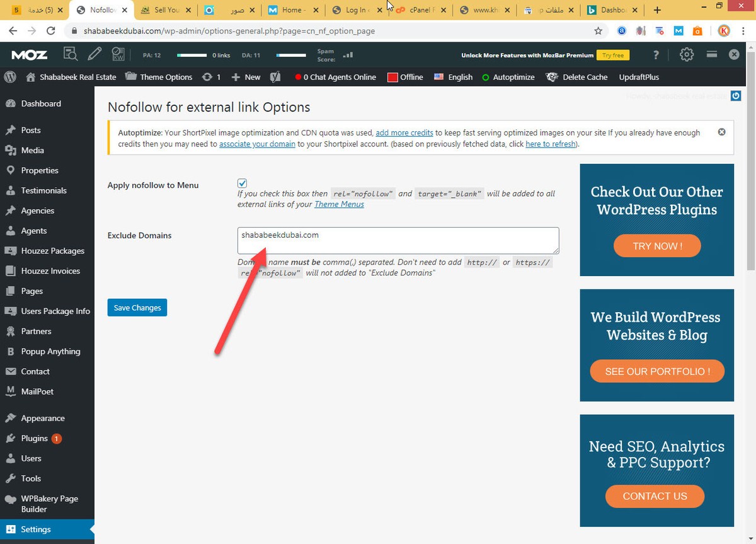Open MozBar settings gear
This screenshot has width=756, height=544.
687,55
